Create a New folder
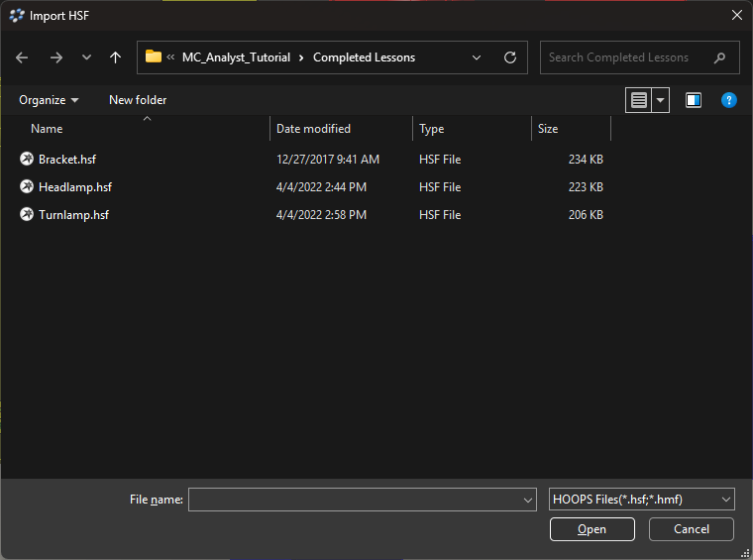 pos(138,100)
